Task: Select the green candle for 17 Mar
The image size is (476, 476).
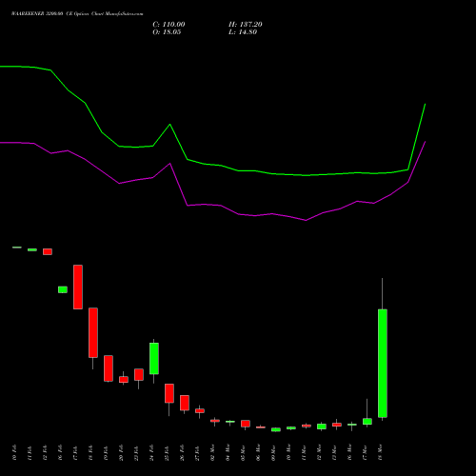Action: pyautogui.click(x=367, y=421)
